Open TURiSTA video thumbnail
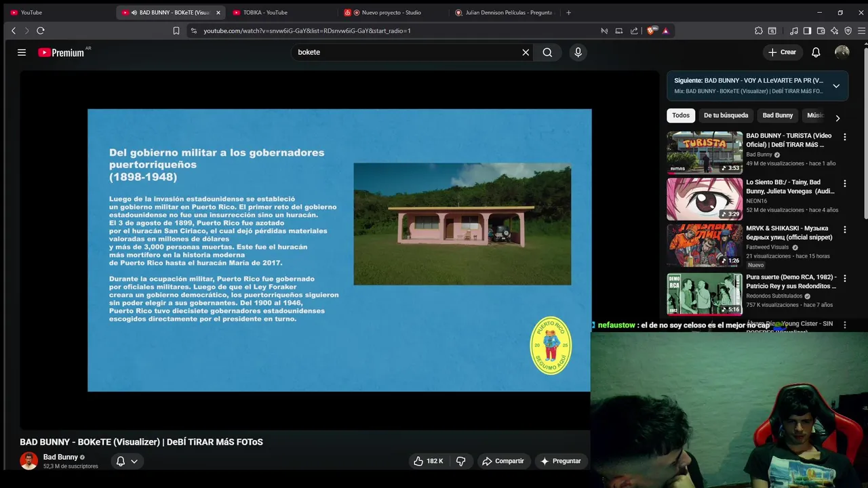This screenshot has width=868, height=488. click(x=705, y=152)
